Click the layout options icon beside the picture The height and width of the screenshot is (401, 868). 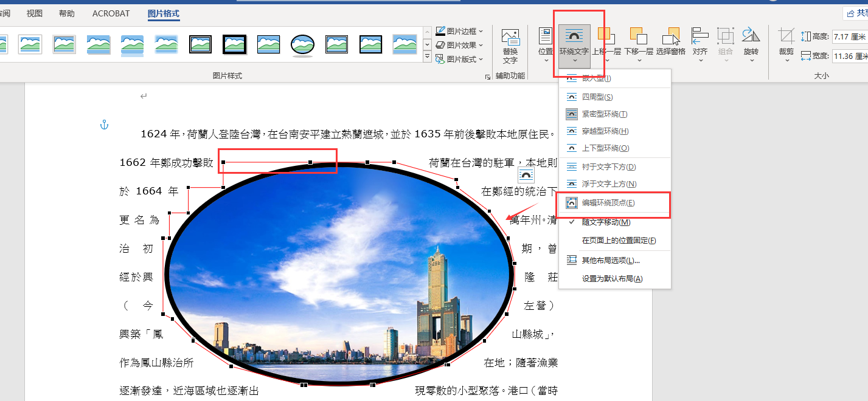click(526, 176)
